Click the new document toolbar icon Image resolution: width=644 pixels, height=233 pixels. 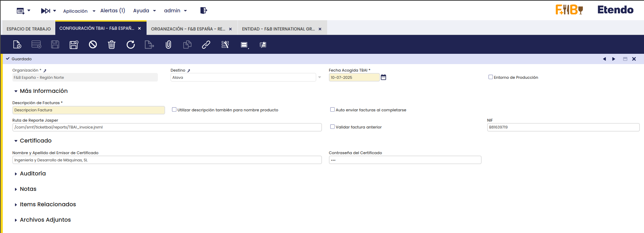[x=17, y=45]
